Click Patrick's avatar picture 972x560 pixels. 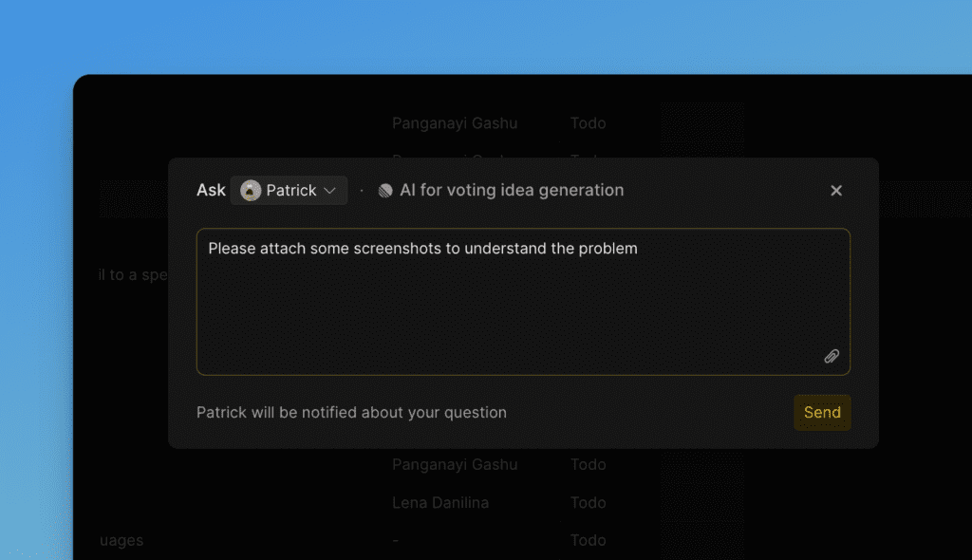coord(251,191)
